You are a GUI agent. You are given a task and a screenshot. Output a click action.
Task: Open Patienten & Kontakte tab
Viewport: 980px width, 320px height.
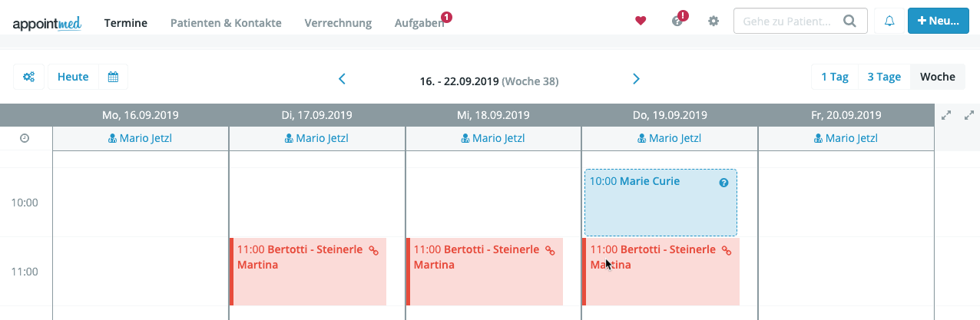click(x=226, y=23)
